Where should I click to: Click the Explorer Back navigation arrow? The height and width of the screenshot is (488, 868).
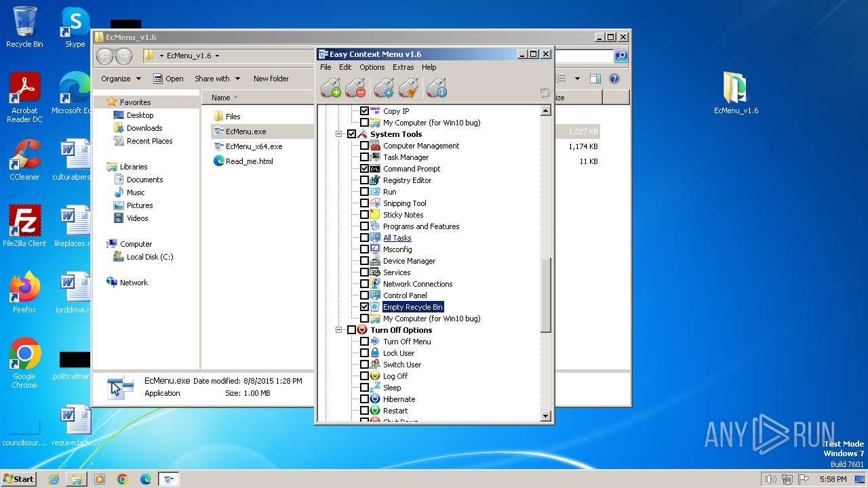click(x=105, y=56)
